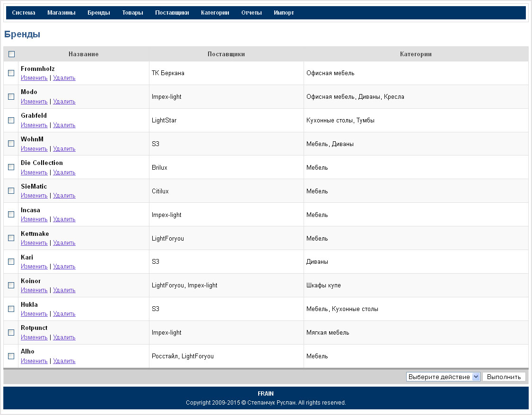This screenshot has height=415, width=532.
Task: Click Удалить link for Frommholz
Action: [64, 78]
